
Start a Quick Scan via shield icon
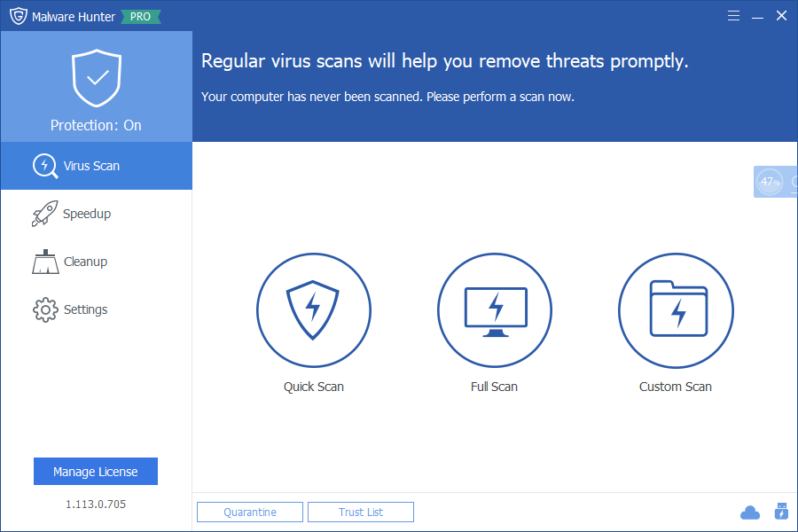point(313,309)
